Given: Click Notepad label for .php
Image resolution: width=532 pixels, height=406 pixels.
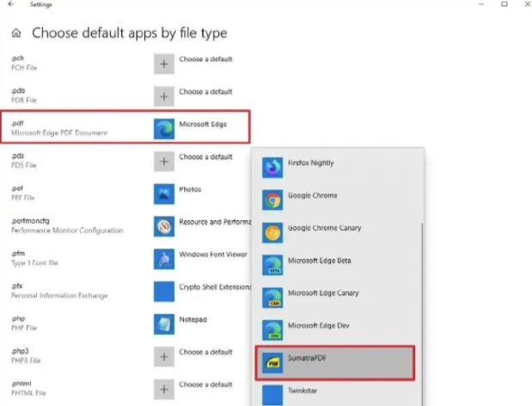Looking at the screenshot, I should (193, 320).
